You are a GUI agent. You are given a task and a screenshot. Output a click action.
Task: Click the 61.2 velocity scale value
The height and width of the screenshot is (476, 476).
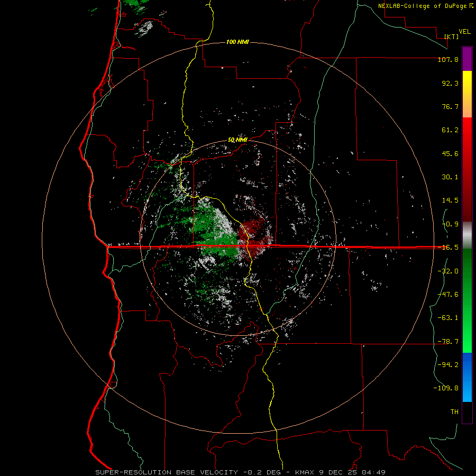click(x=450, y=130)
